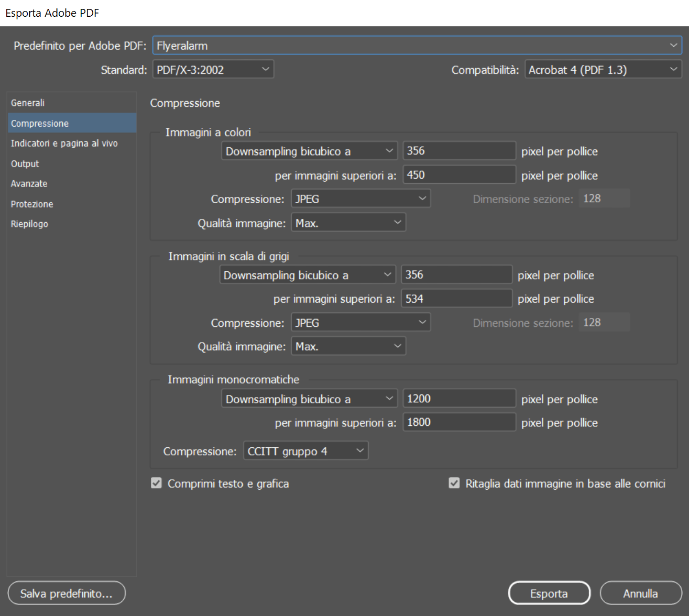Open monochrome Compressione CCITT gruppo 4 dropdown
The width and height of the screenshot is (689, 616).
pos(305,451)
